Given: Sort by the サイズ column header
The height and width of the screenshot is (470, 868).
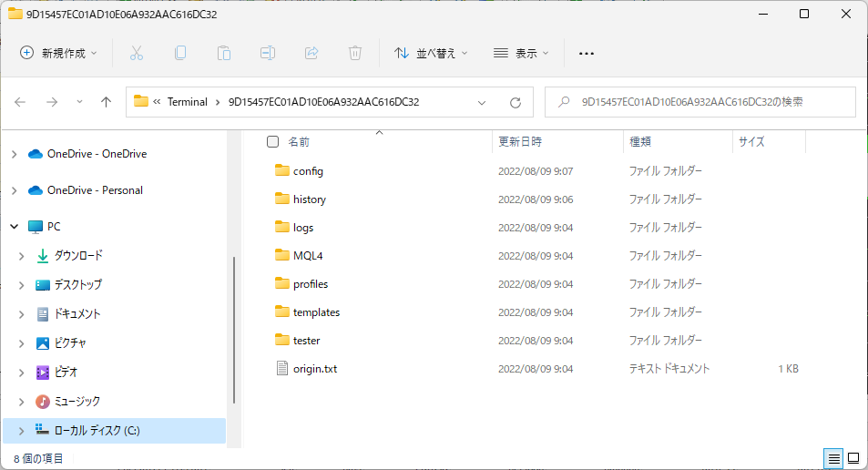Looking at the screenshot, I should pos(751,142).
